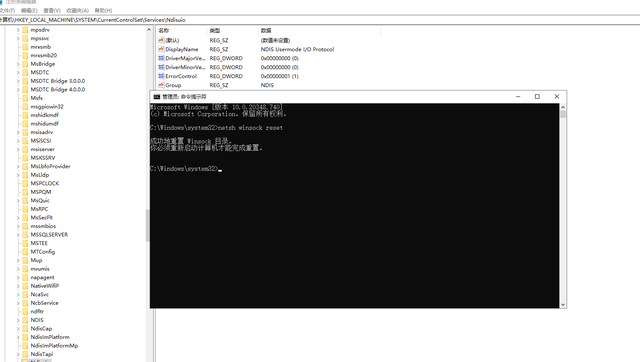Screen dimensions: 640x362
Task: Sort values by the Type column header
Action: pyautogui.click(x=233, y=31)
